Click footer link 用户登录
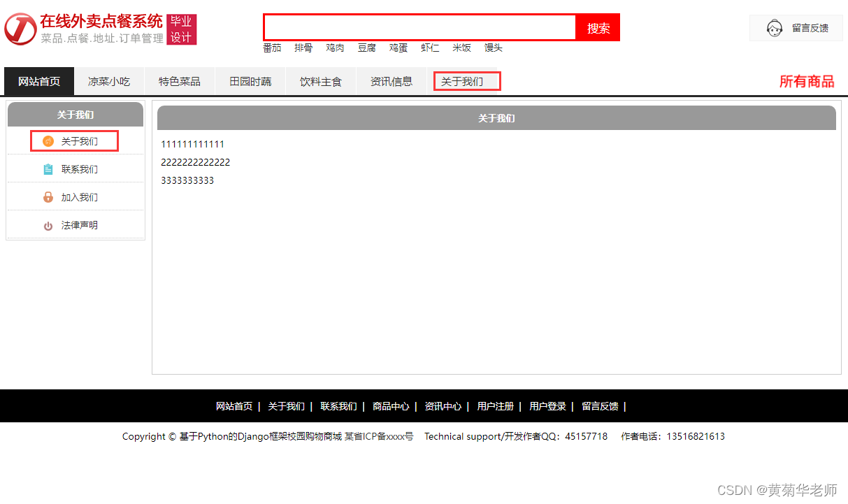 coord(548,406)
